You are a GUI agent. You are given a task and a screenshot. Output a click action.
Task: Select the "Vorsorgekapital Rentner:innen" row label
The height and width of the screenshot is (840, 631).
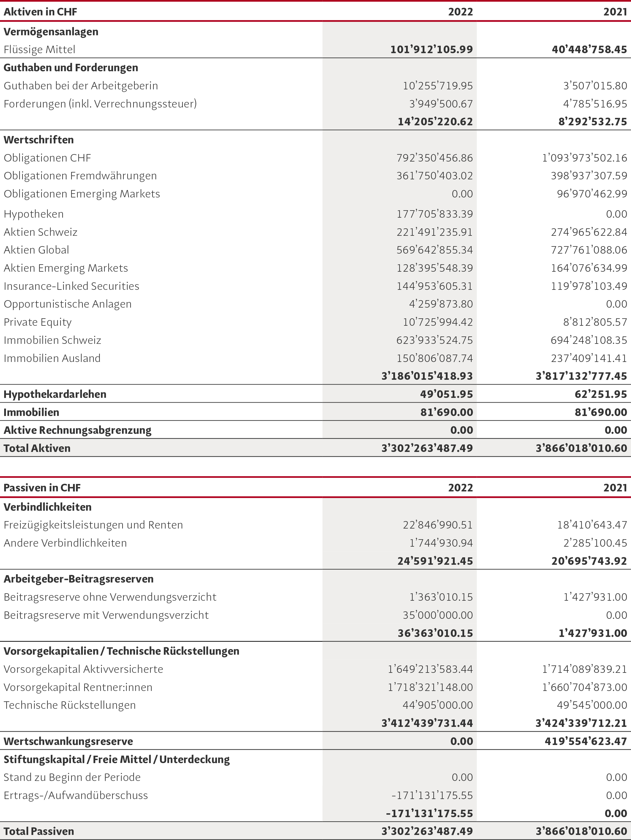78,687
